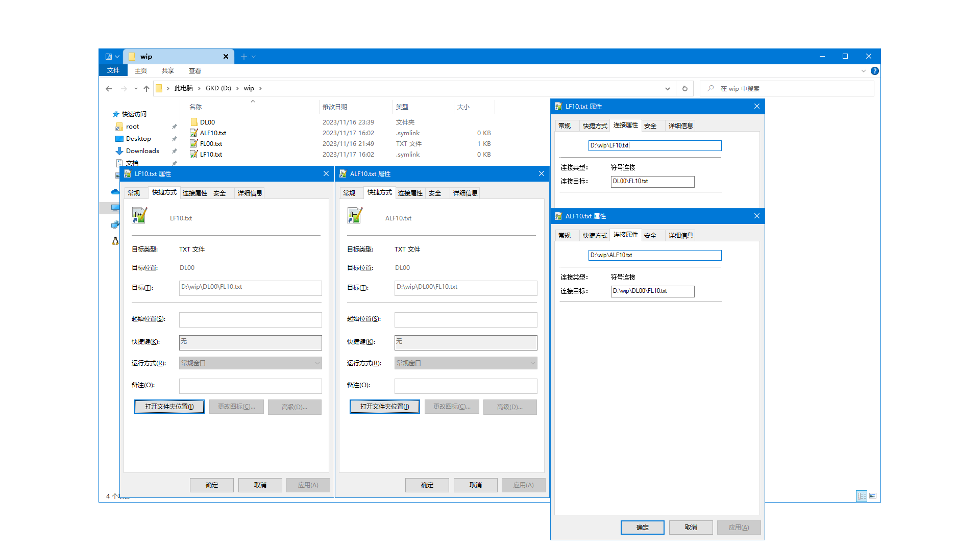Navigate back using the back arrow
980x551 pixels.
click(x=109, y=88)
